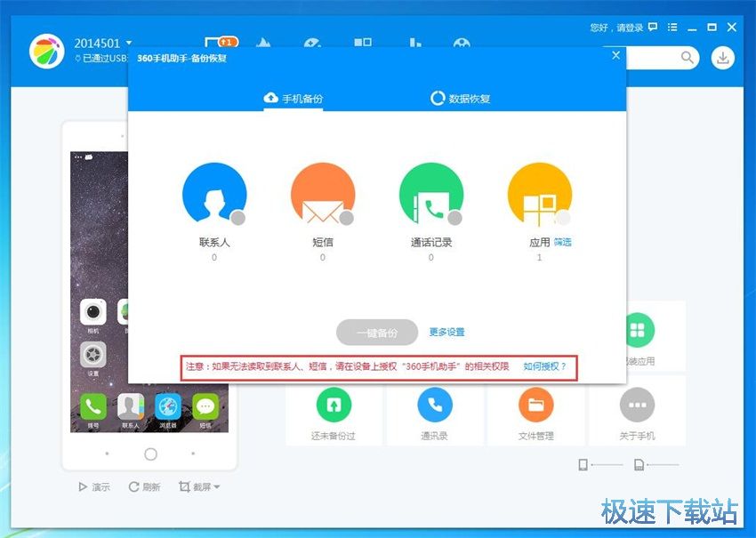Toggle the contacts selection checkmark circle
Screen dimensions: 756x538
[x=237, y=218]
